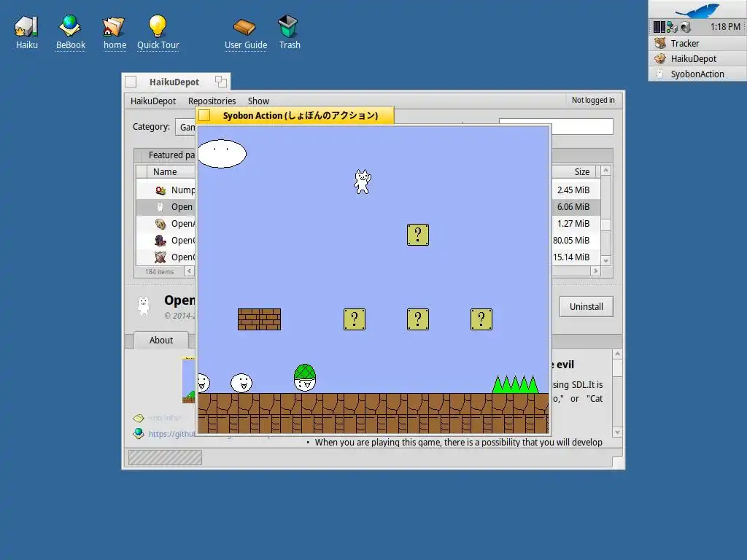
Task: Click the Haiku leaf logo in Deskbar
Action: [697, 10]
